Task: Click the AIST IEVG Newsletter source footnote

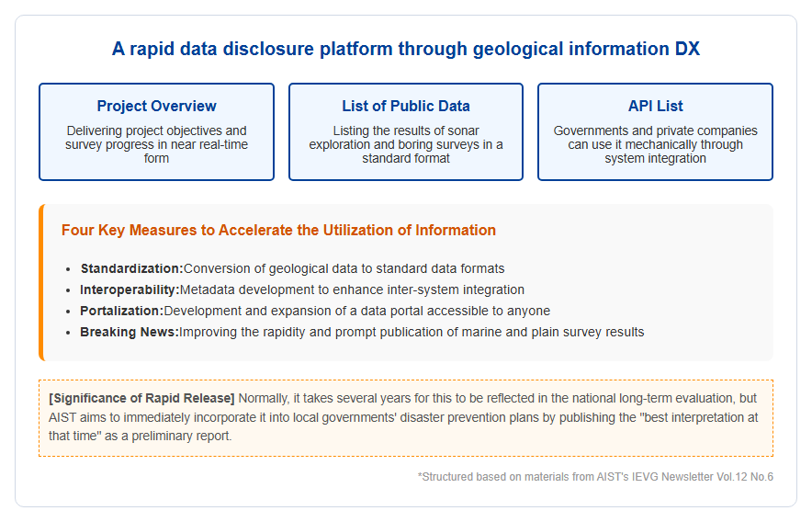Action: [595, 477]
